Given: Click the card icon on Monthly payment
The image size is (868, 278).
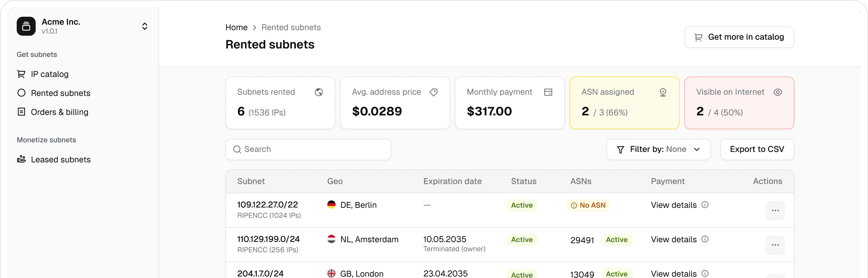Looking at the screenshot, I should coord(548,92).
